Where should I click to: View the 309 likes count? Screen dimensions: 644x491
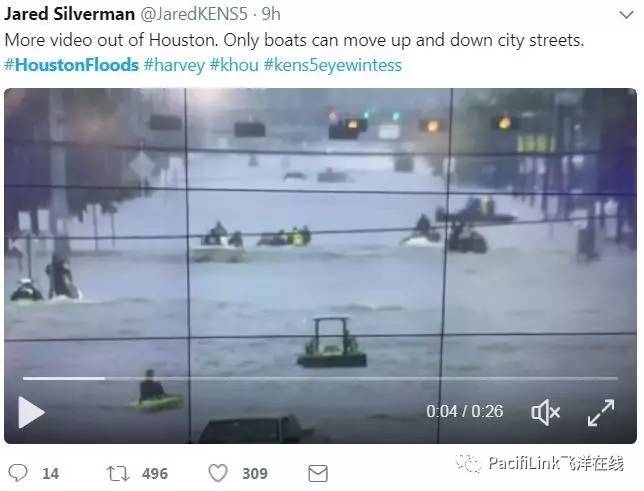(x=255, y=473)
